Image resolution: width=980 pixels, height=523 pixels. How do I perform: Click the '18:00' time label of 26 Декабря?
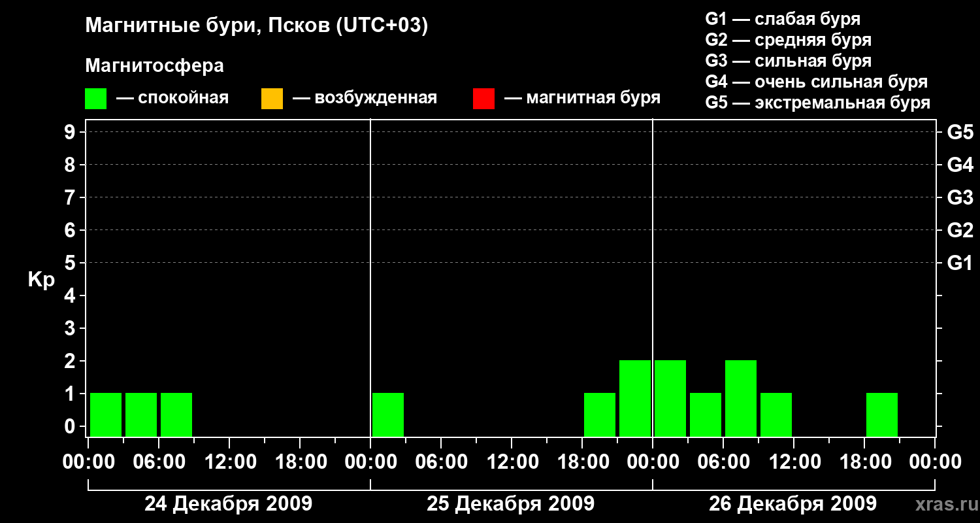864,462
